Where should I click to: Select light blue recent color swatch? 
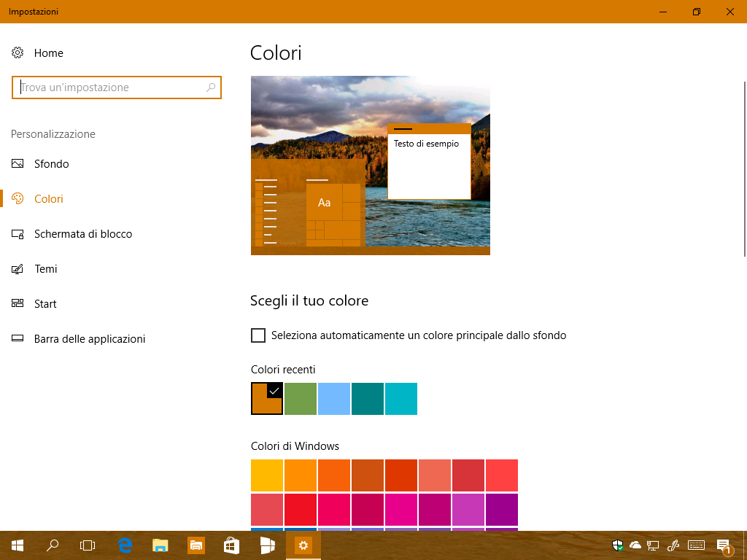334,399
